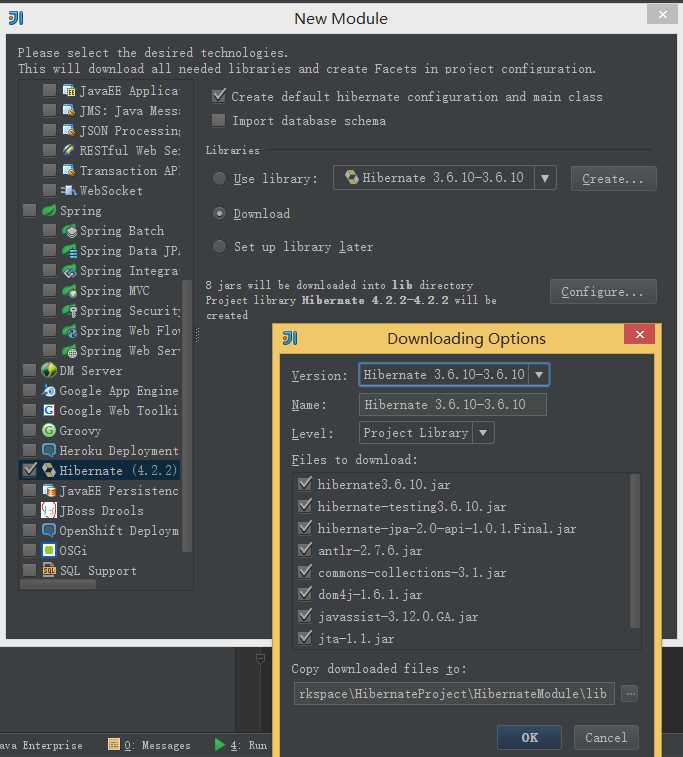Click the Hibernate icon in technology list
The width and height of the screenshot is (683, 757).
(49, 470)
